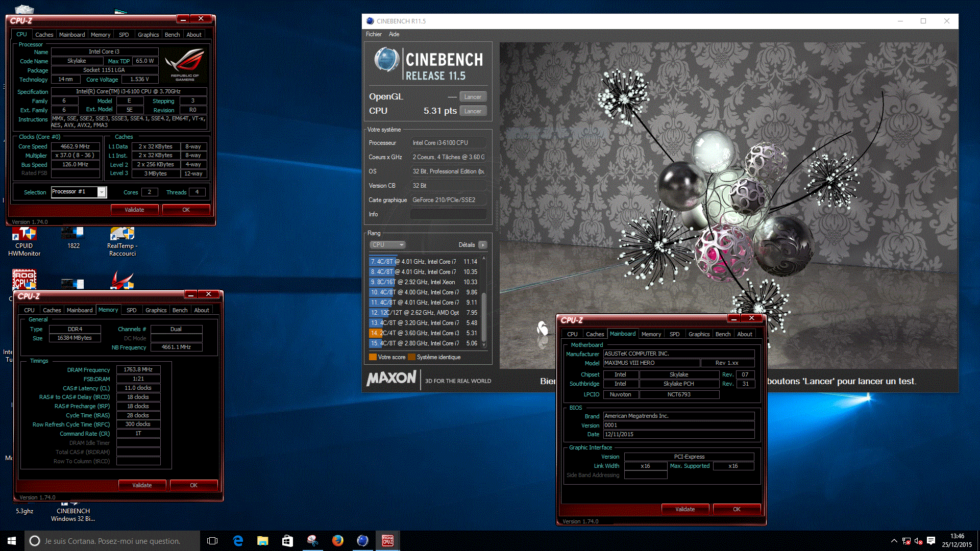Click the taskbar clock showing 13:46
The image size is (980, 551).
coord(957,541)
